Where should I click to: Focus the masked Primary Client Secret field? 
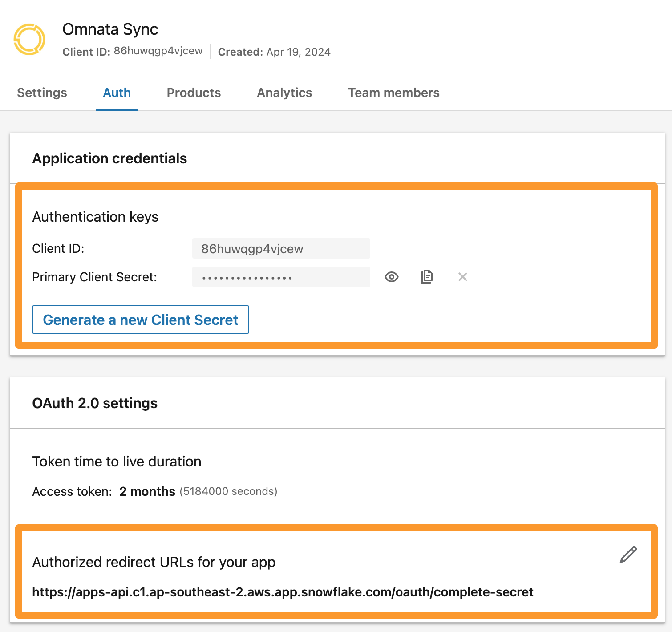281,277
